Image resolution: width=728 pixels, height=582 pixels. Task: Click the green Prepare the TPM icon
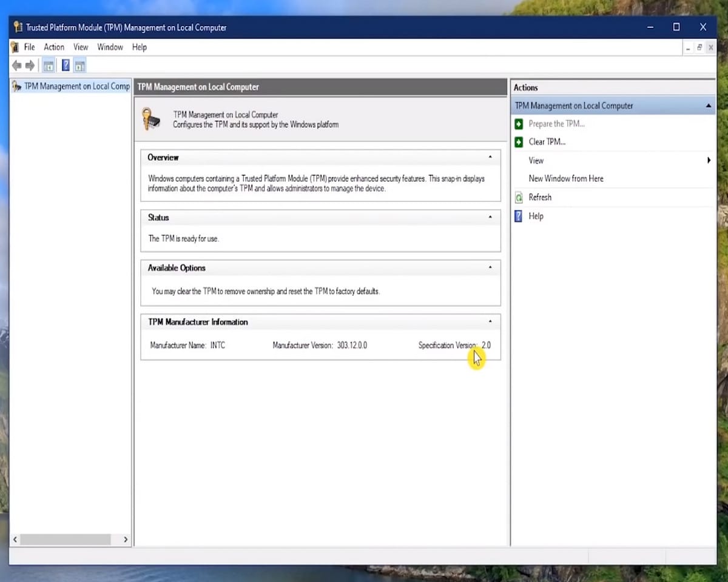[x=519, y=124]
